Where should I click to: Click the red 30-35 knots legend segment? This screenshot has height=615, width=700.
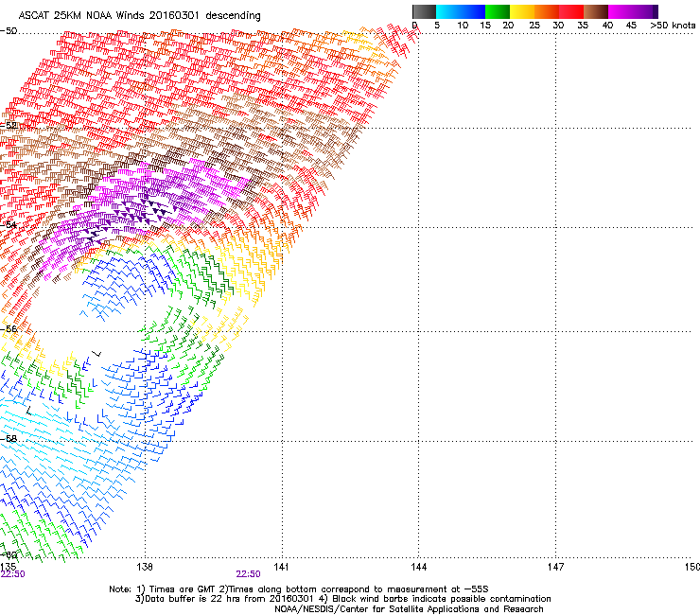[571, 11]
